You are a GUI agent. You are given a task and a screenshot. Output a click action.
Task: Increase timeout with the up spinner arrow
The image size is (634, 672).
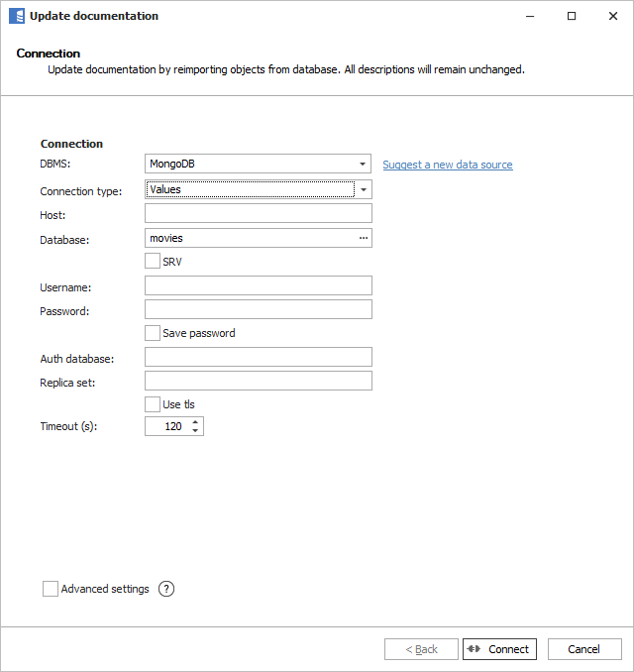(x=195, y=421)
